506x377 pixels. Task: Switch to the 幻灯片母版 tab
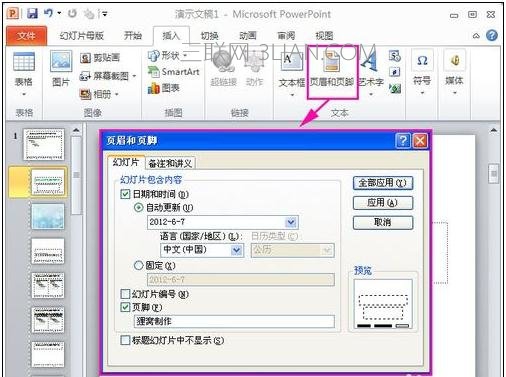tap(82, 36)
